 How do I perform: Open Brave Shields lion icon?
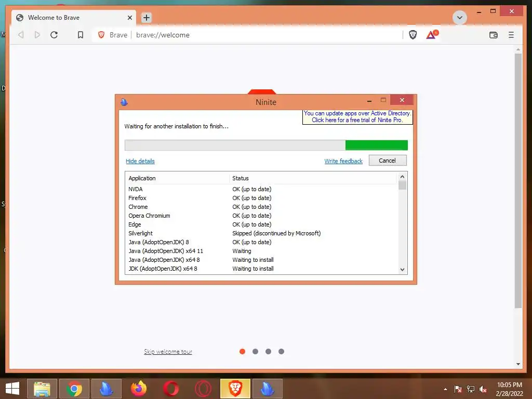[x=413, y=35]
